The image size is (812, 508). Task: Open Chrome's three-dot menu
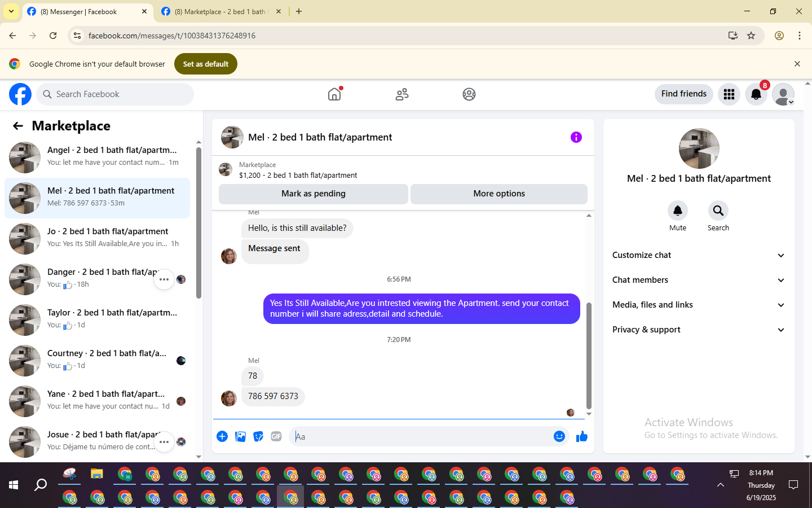800,36
